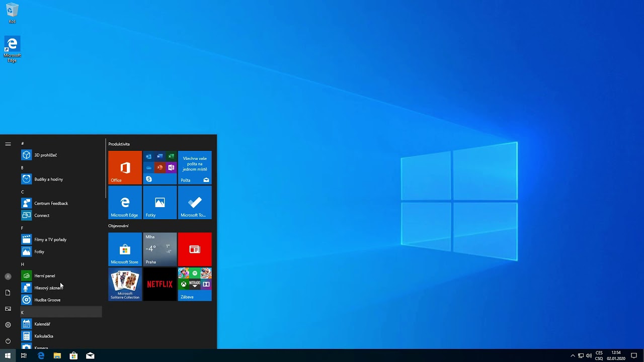Screen dimensions: 644x362
Task: Open the Office apps folder tile with Skype
Action: pos(159,167)
